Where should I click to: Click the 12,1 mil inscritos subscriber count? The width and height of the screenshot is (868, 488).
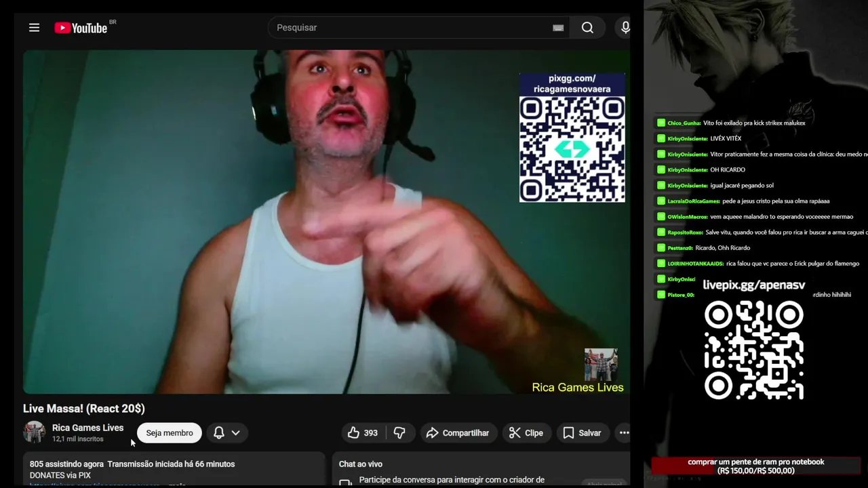pyautogui.click(x=78, y=439)
